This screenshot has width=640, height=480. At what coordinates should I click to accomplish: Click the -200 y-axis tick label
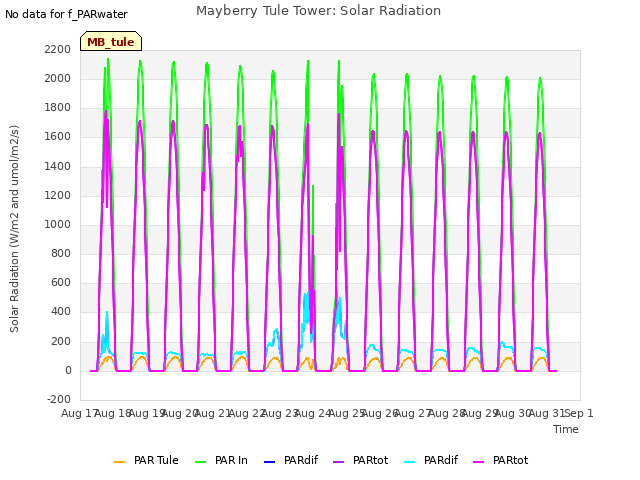(x=59, y=399)
